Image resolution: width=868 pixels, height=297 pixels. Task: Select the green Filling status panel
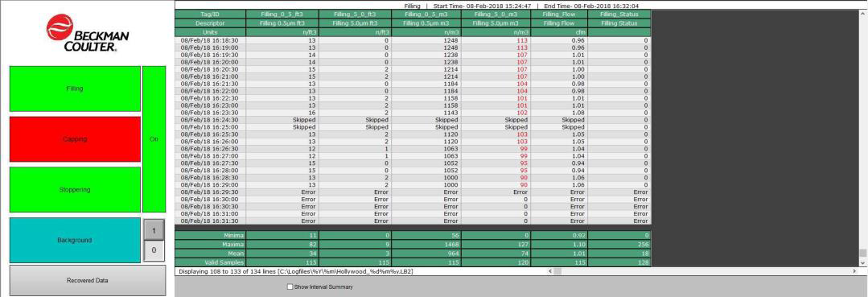(x=75, y=89)
